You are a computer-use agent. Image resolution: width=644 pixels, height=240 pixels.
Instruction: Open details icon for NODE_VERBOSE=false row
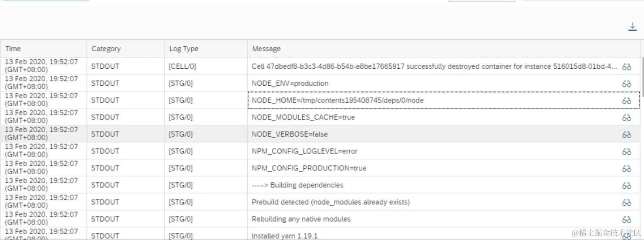pyautogui.click(x=627, y=135)
